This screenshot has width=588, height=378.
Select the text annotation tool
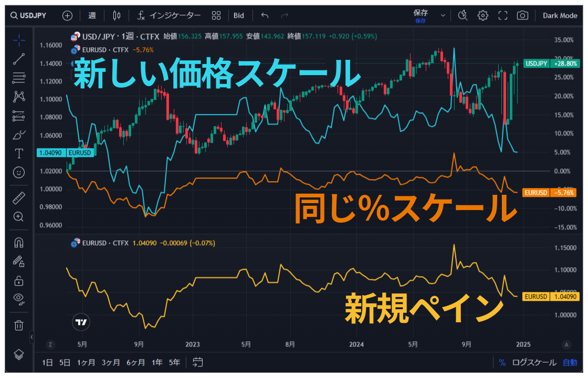click(x=19, y=153)
